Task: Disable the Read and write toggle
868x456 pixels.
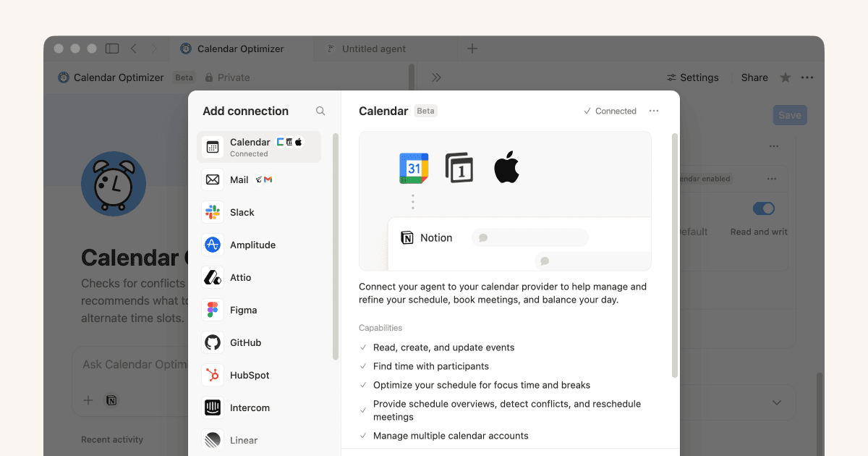Action: [764, 208]
